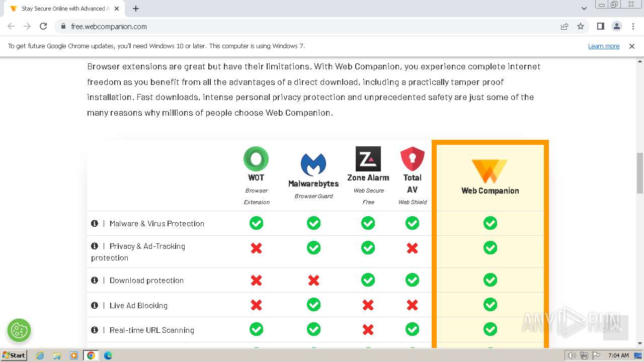Click the Learn more link

[603, 46]
